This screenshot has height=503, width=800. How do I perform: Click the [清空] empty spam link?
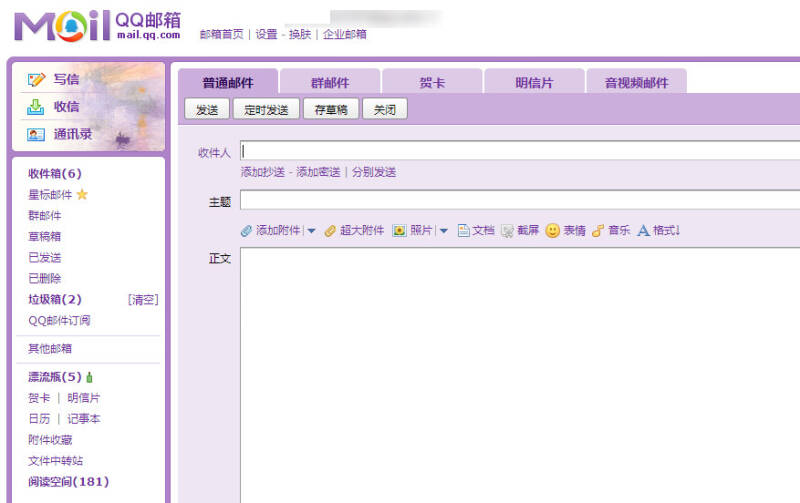(x=143, y=299)
